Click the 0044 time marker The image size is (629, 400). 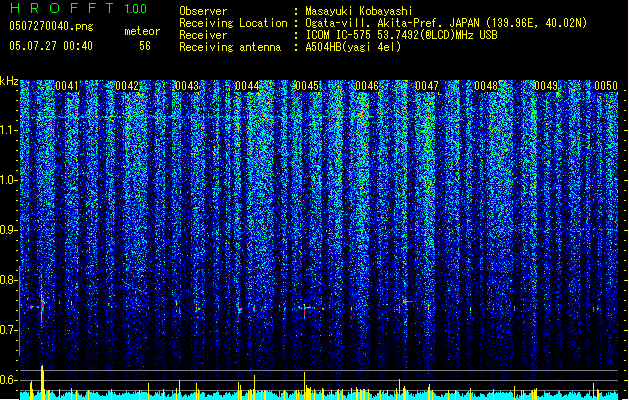pos(247,86)
